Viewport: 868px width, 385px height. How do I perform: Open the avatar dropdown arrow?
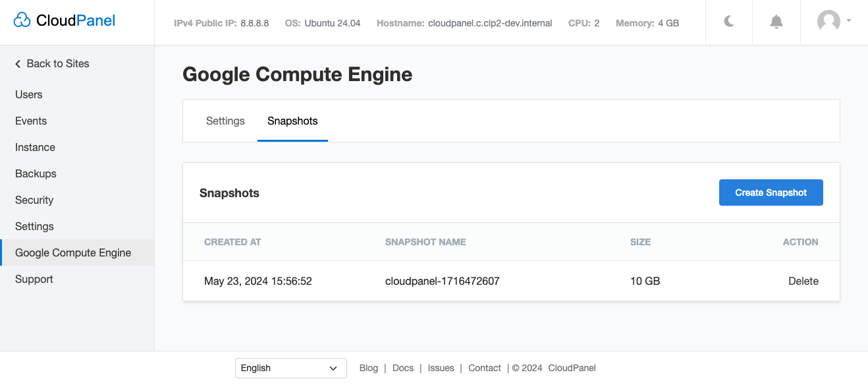point(848,22)
